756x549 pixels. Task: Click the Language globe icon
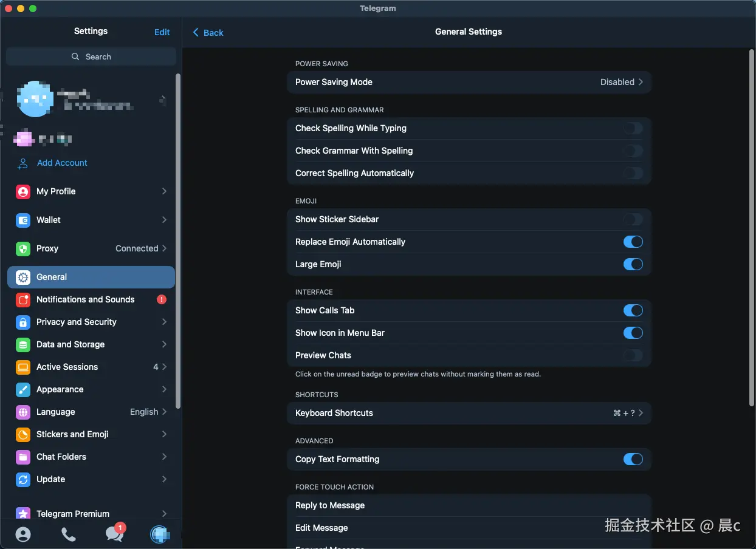pos(23,412)
